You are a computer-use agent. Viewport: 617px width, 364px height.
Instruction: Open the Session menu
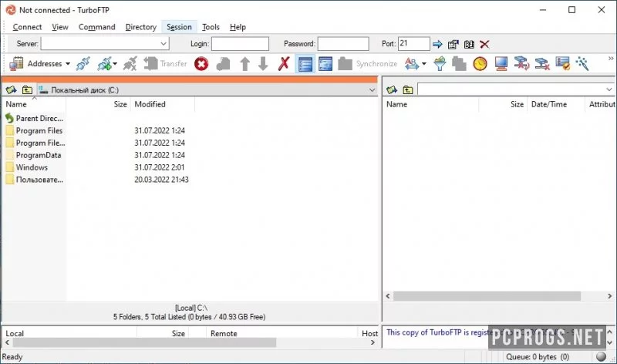179,27
